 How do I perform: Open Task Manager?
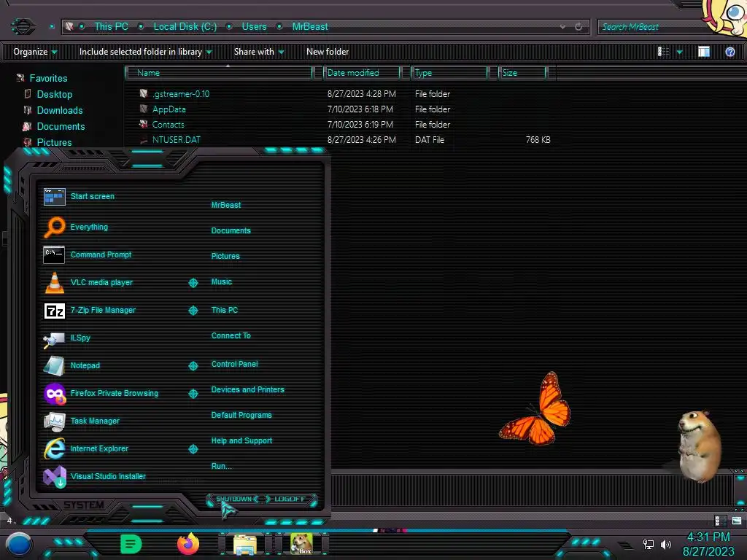pos(81,421)
